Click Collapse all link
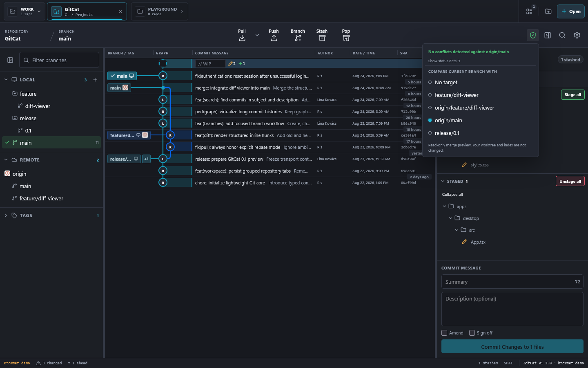This screenshot has height=368, width=588. point(452,195)
